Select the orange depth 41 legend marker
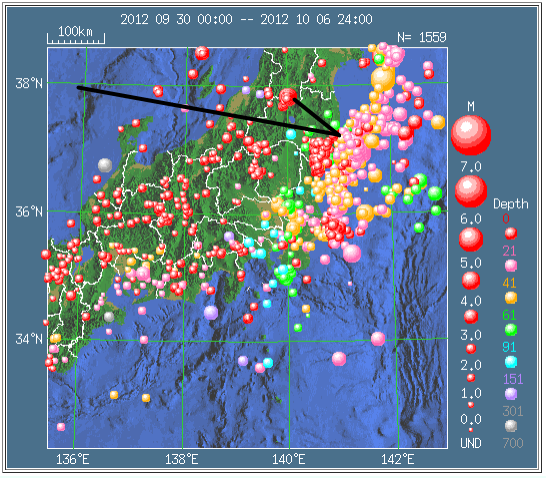The height and width of the screenshot is (478, 546). [511, 298]
